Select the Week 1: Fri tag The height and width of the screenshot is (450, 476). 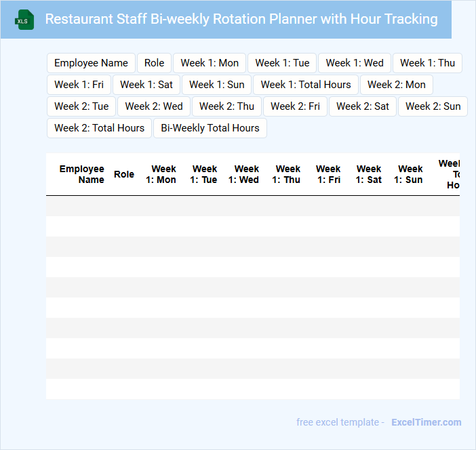79,85
